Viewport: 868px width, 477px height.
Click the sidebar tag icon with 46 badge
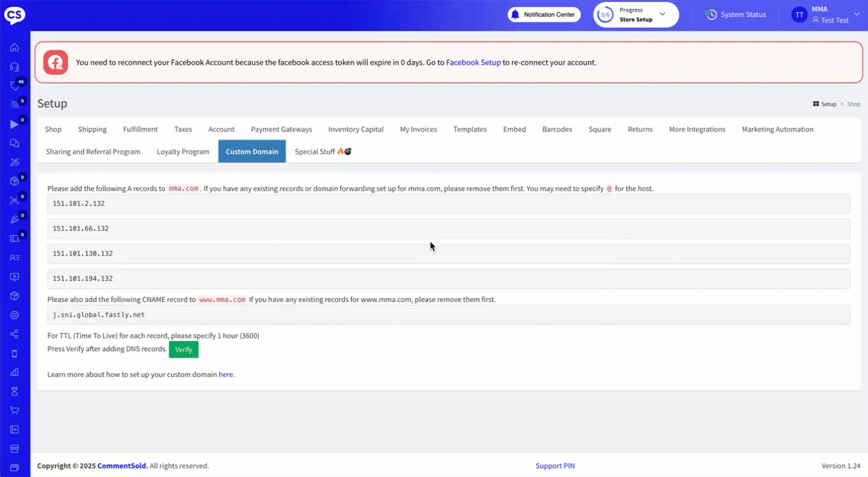(14, 86)
